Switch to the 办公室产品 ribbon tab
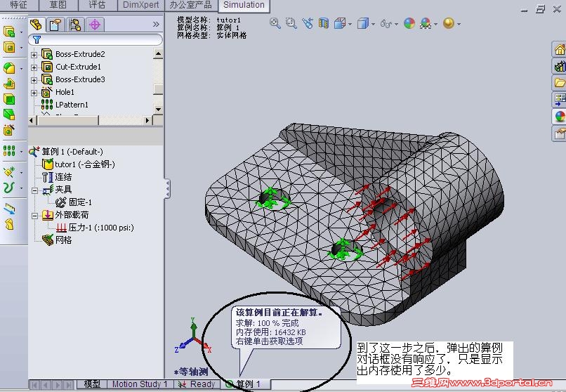The width and height of the screenshot is (566, 392). pos(190,5)
